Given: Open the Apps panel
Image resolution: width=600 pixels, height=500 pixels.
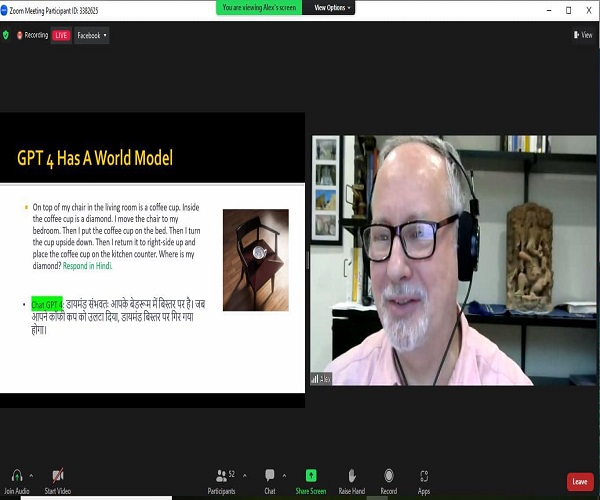Looking at the screenshot, I should [424, 476].
